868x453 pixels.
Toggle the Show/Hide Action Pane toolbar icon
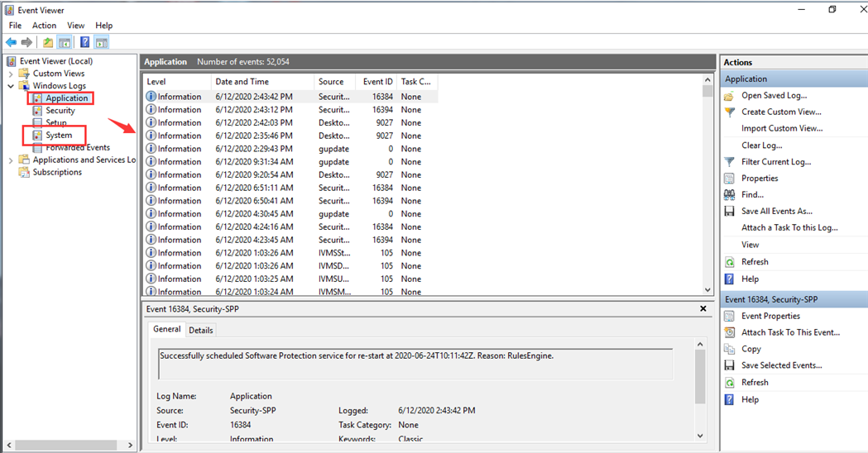pos(101,42)
